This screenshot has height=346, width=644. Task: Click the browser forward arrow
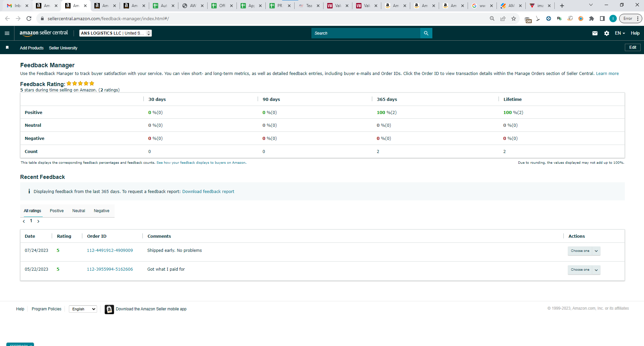18,18
